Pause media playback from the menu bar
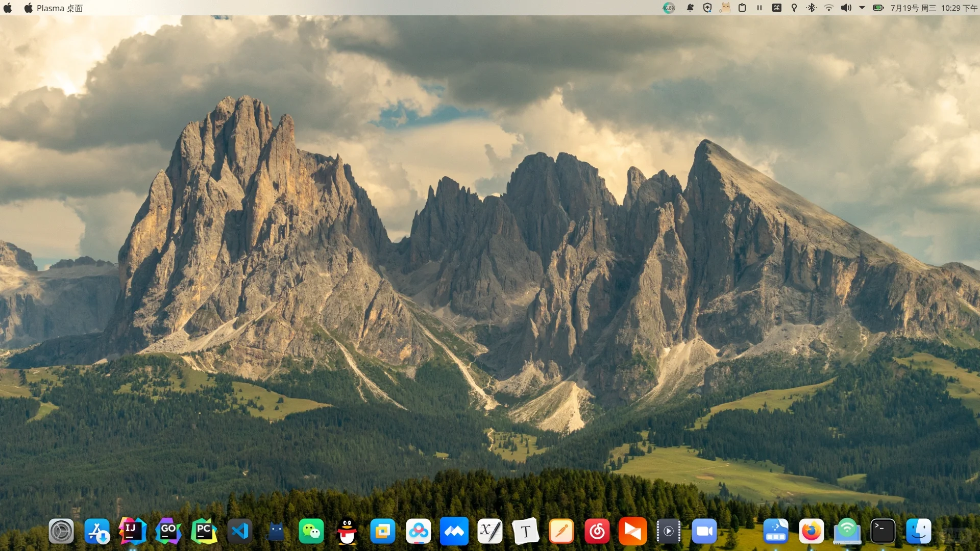 click(759, 8)
